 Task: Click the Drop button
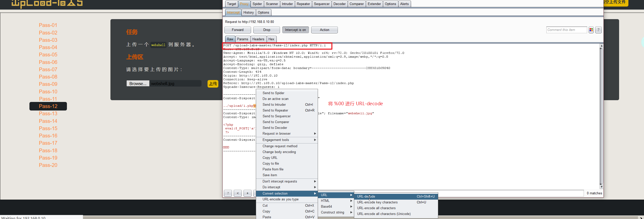point(267,30)
